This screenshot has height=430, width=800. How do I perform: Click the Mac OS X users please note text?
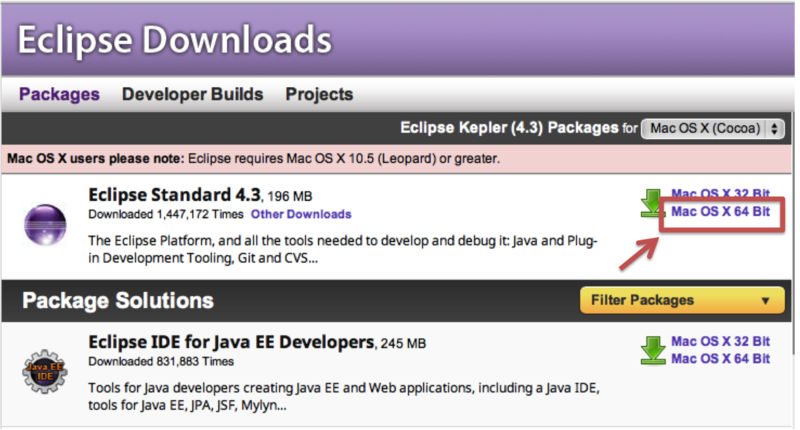95,159
